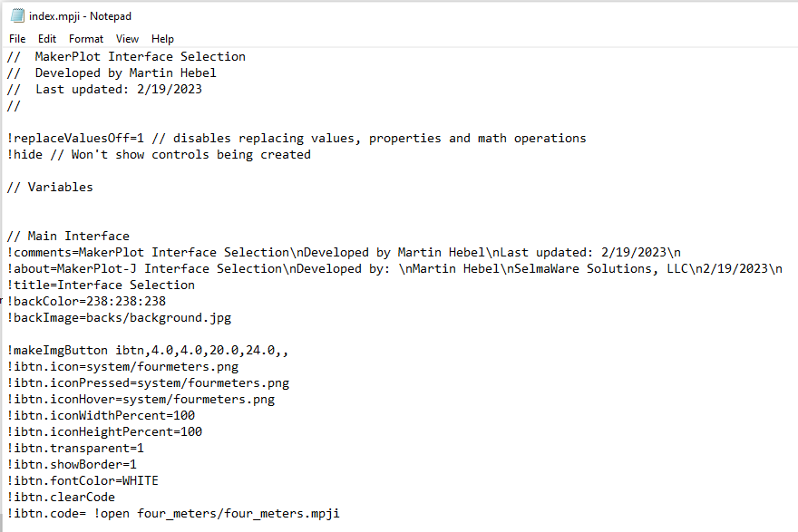This screenshot has height=532, width=798.
Task: Click the Notepad icon in title bar
Action: pyautogui.click(x=17, y=15)
